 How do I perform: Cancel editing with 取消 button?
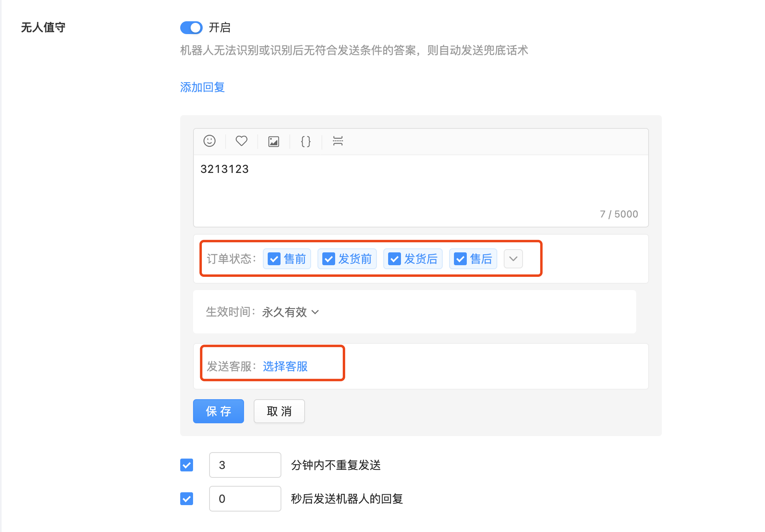[x=279, y=411]
